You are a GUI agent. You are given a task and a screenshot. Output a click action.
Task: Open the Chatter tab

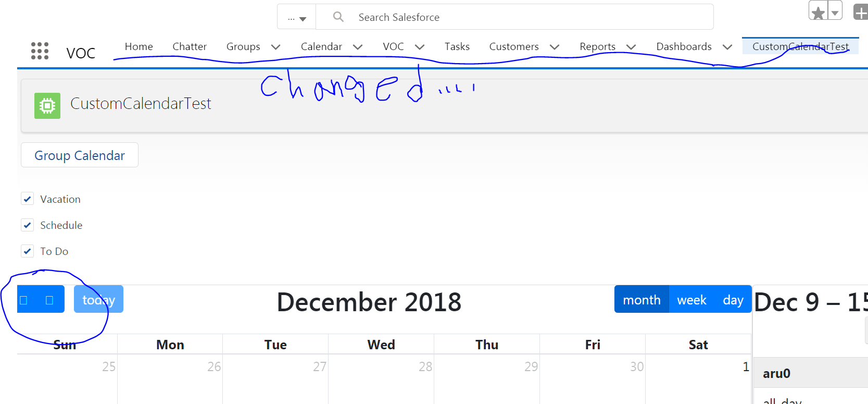click(x=190, y=46)
